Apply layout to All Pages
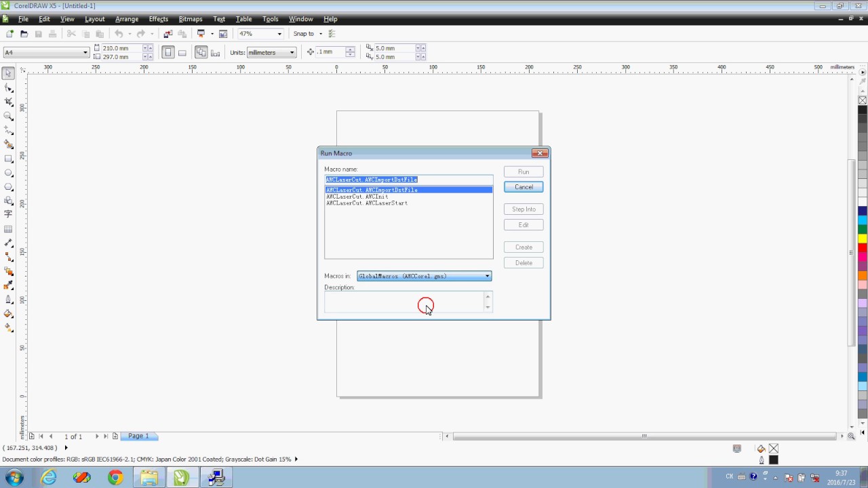This screenshot has height=488, width=868. pos(201,52)
